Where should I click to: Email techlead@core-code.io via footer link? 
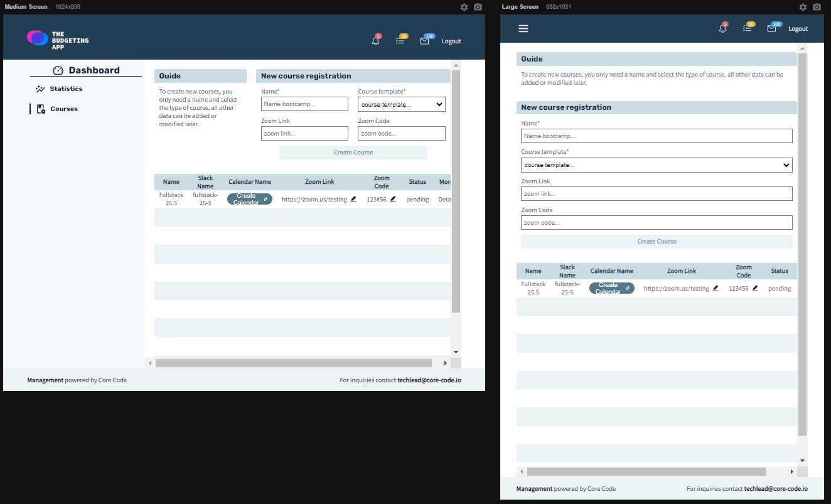click(429, 380)
